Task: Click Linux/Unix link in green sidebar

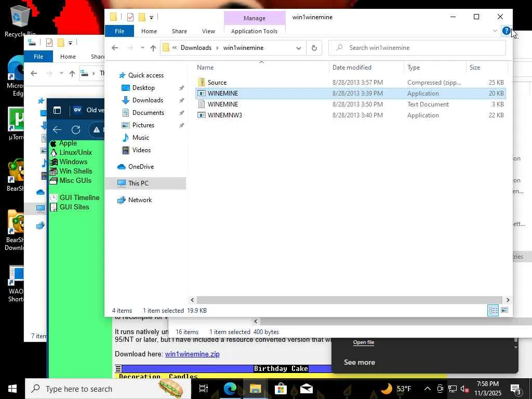Action: tap(75, 152)
